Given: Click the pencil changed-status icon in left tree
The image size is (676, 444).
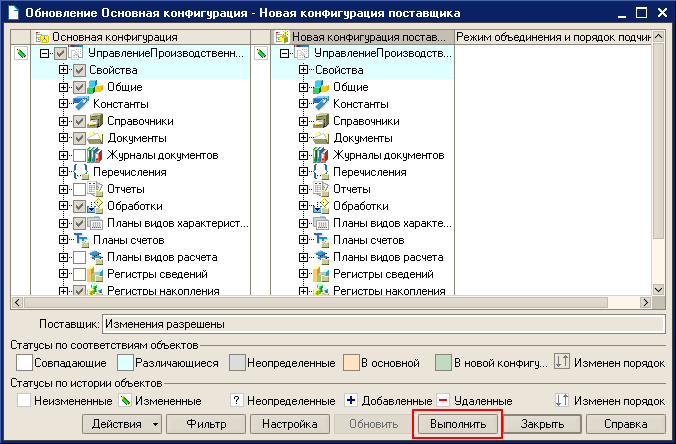Looking at the screenshot, I should pos(21,53).
